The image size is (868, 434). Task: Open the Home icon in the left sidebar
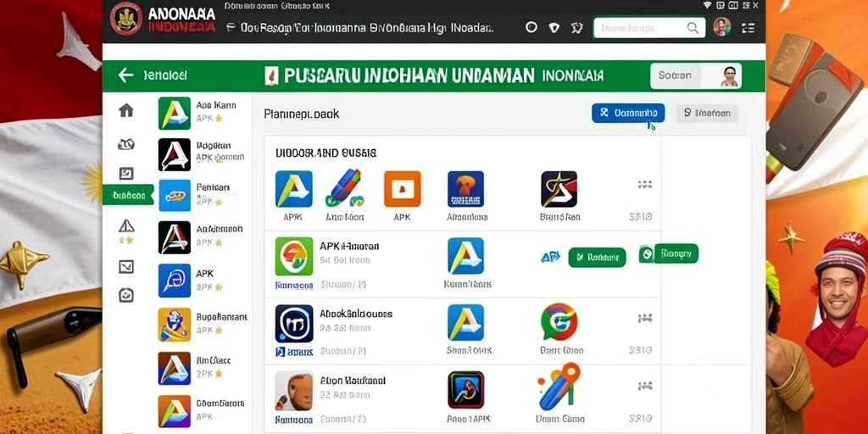(x=126, y=110)
